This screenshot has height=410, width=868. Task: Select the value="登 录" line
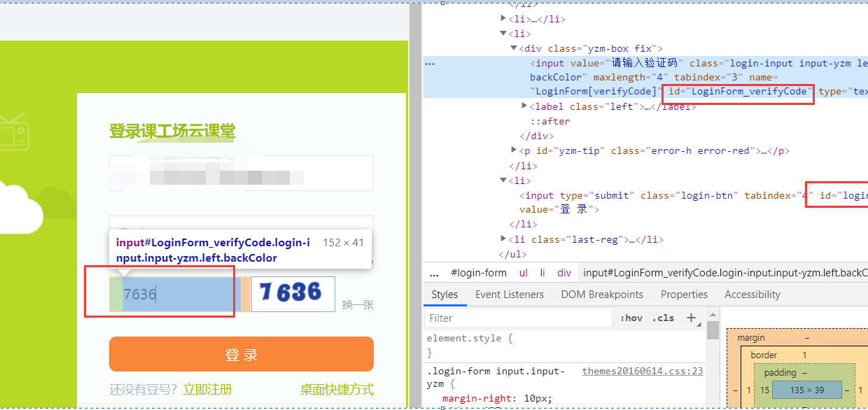(x=559, y=210)
